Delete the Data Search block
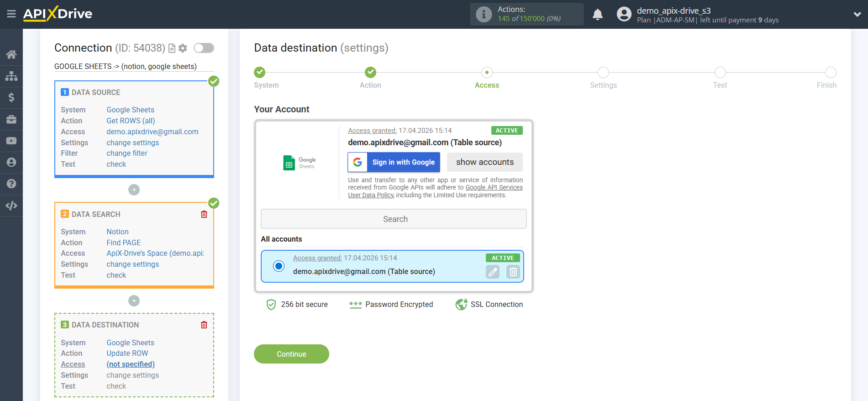The image size is (868, 401). click(x=204, y=214)
